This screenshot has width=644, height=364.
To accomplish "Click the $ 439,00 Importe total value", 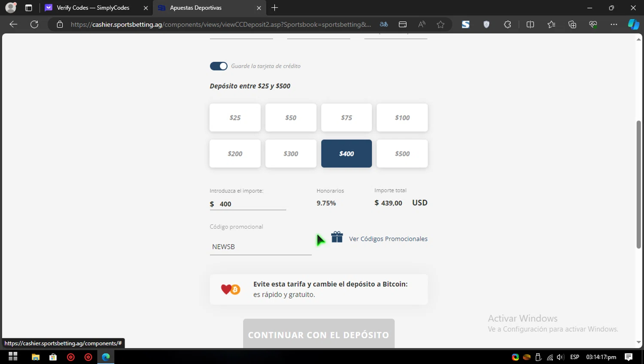I will point(388,203).
